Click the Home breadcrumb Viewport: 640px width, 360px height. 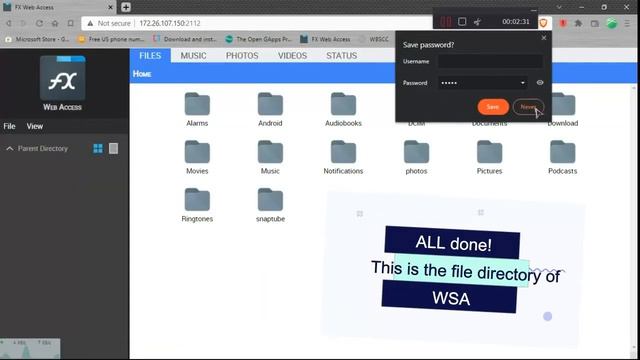142,74
